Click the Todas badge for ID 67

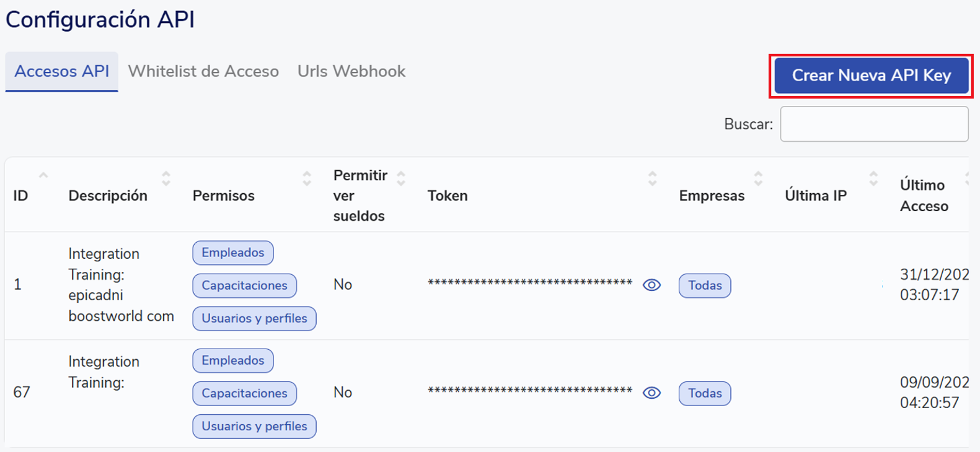[x=705, y=393]
